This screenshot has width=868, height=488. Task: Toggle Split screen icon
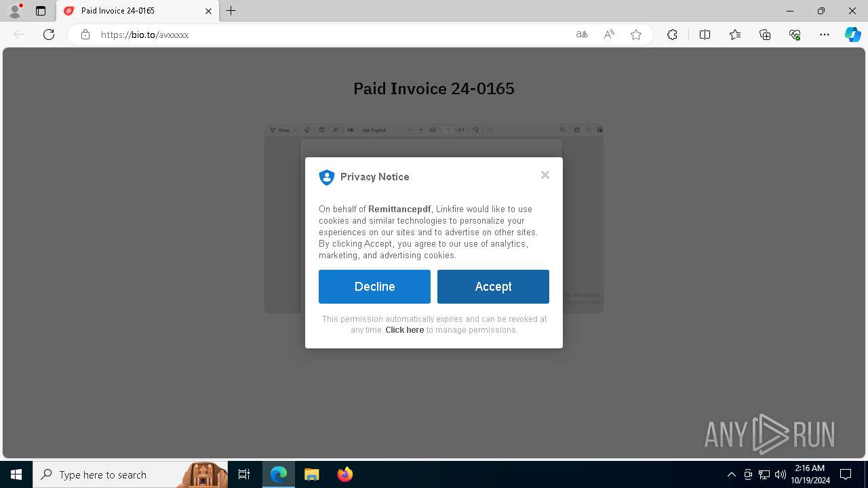[x=705, y=35]
